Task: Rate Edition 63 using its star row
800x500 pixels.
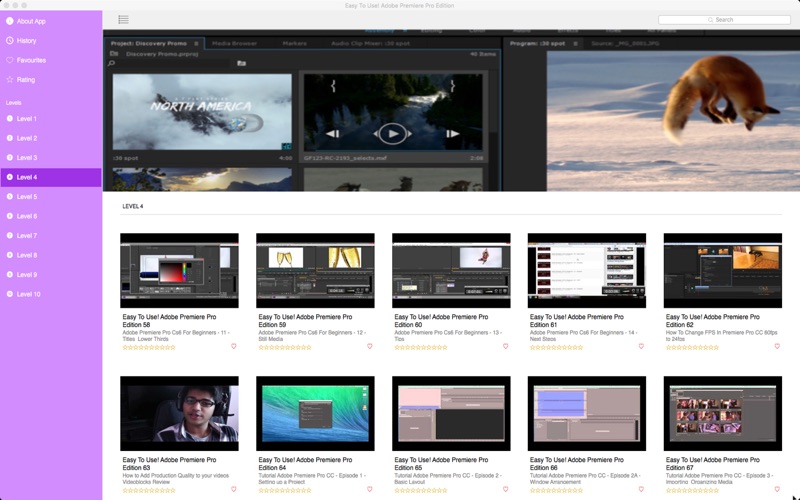Action: (x=149, y=490)
